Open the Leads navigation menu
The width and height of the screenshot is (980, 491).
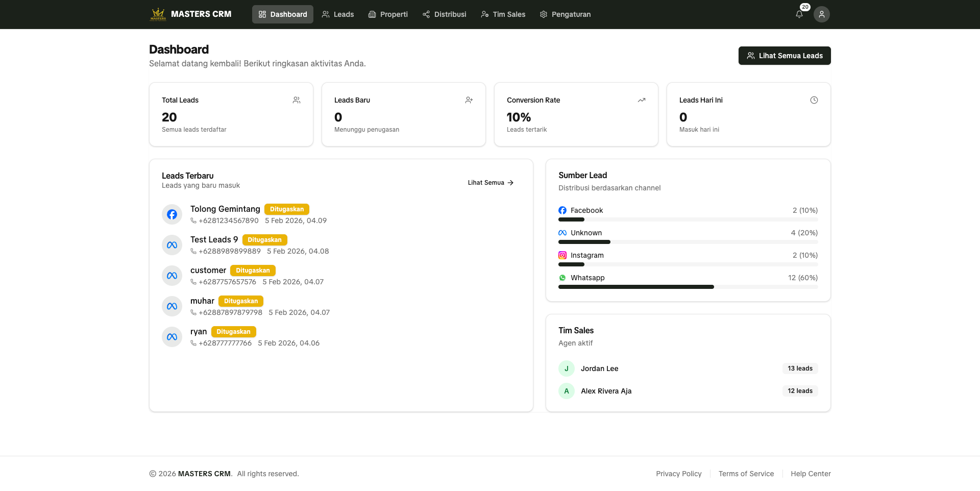coord(337,14)
